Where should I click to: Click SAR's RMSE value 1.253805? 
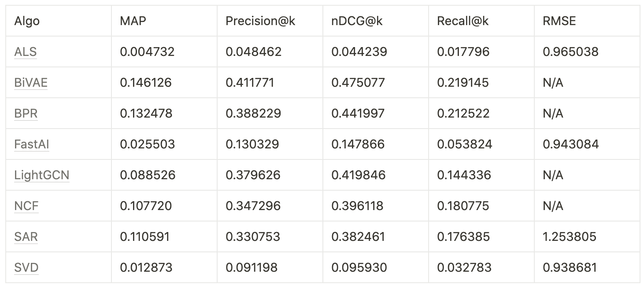570,237
